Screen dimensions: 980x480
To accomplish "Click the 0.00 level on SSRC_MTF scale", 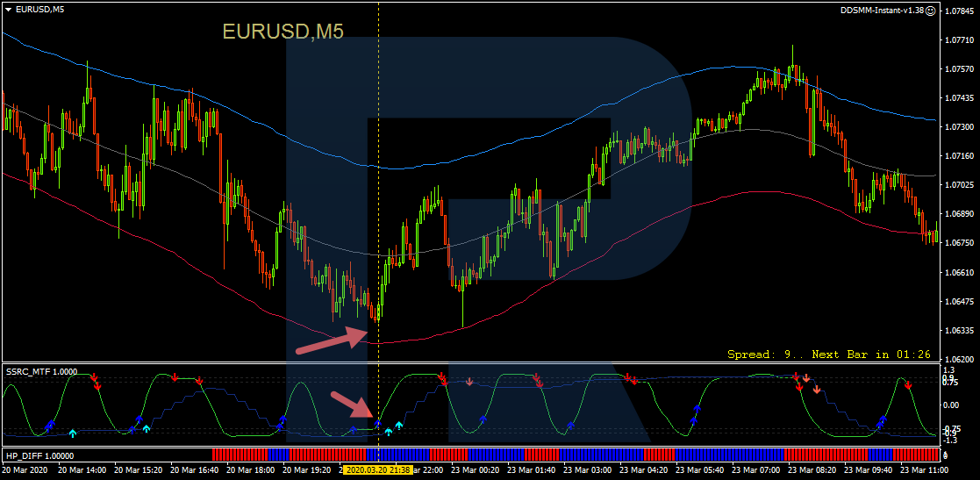I will pos(951,405).
